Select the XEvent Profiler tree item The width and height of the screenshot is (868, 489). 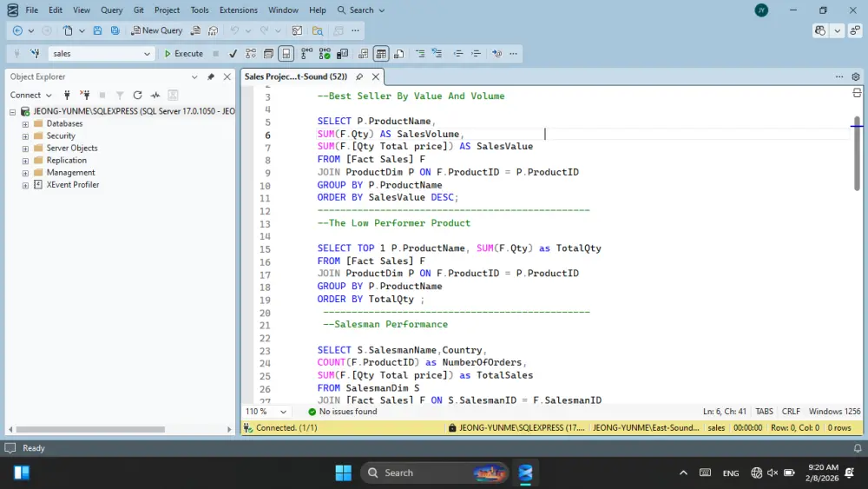(x=73, y=185)
